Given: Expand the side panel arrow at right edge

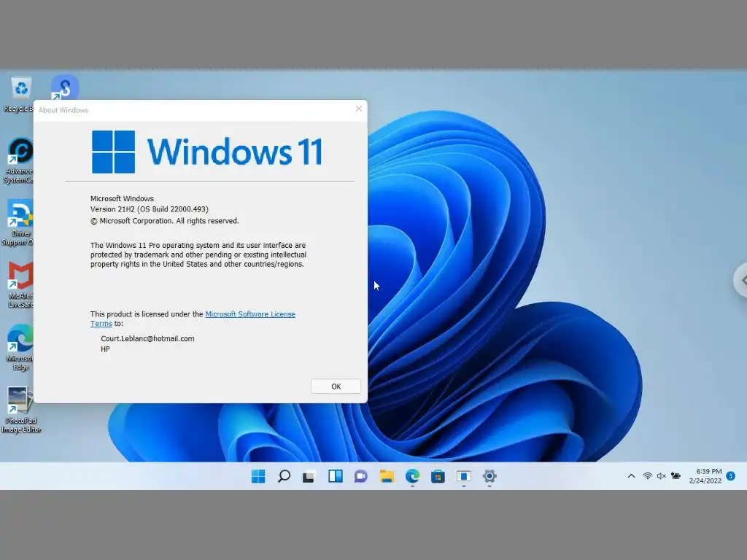Looking at the screenshot, I should (x=741, y=281).
